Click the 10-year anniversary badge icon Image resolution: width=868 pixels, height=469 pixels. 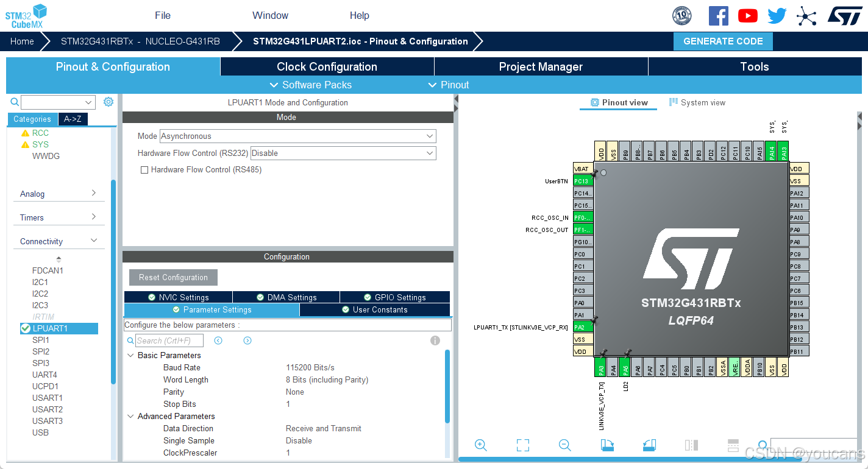(x=682, y=16)
